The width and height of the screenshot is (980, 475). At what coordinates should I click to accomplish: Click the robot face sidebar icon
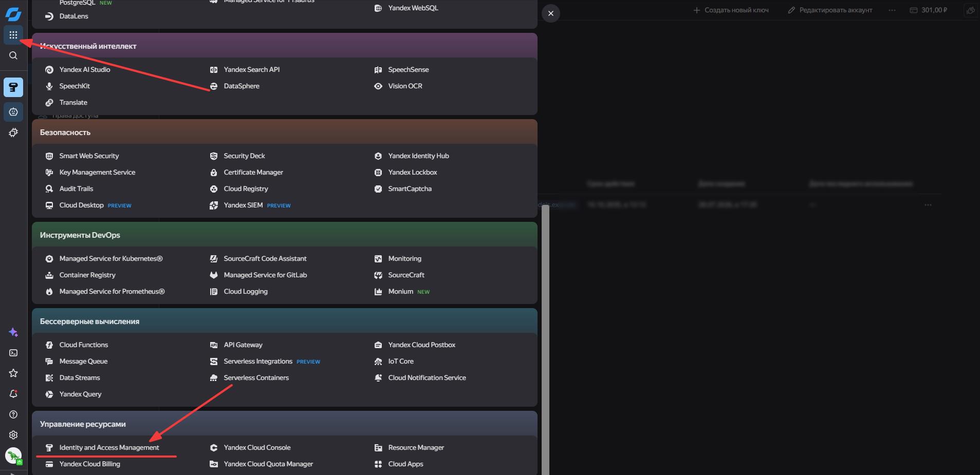[x=13, y=112]
